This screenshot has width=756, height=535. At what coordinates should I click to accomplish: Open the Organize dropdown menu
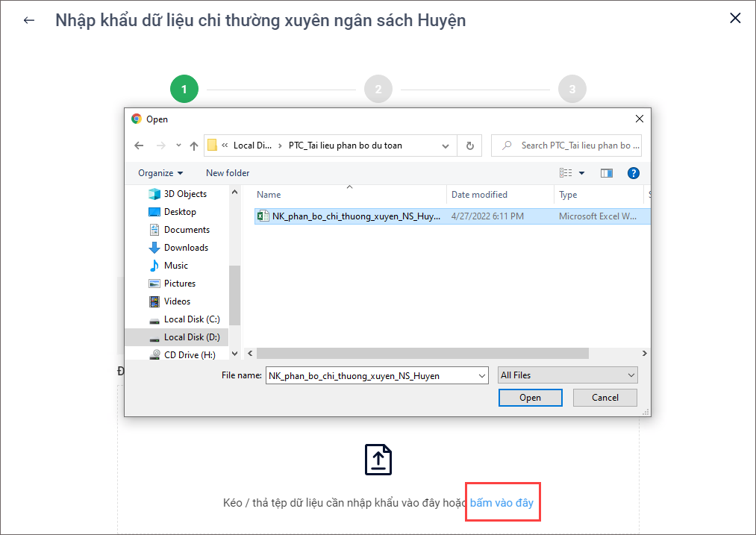point(160,173)
